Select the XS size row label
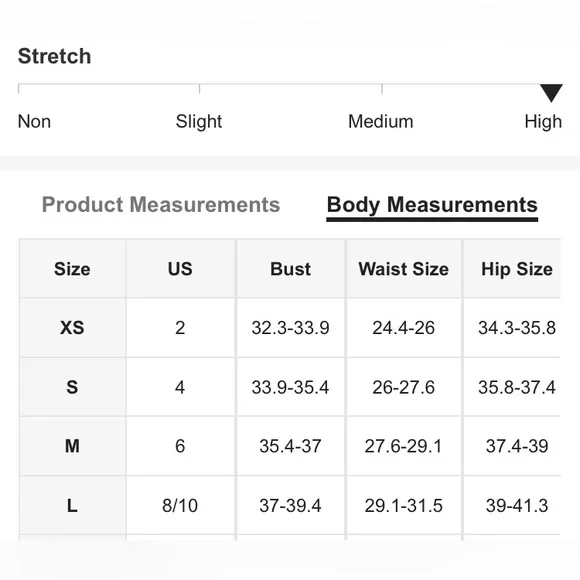 (72, 328)
